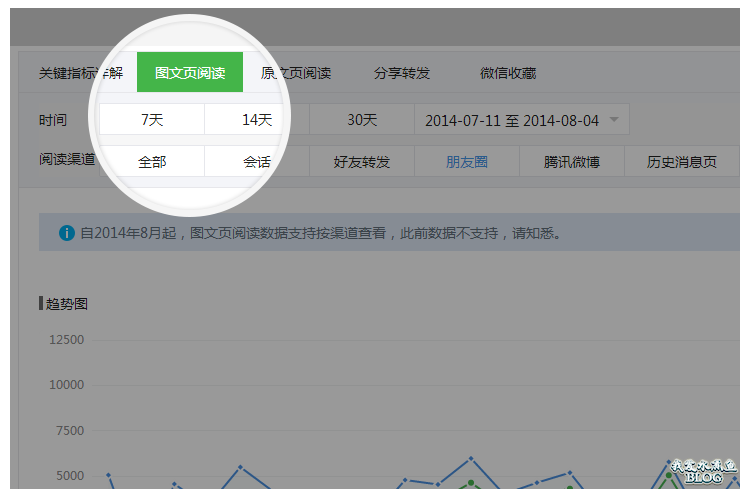Select 历史消息页 channel filter
Viewport: 750px width, 497px height.
pyautogui.click(x=681, y=161)
